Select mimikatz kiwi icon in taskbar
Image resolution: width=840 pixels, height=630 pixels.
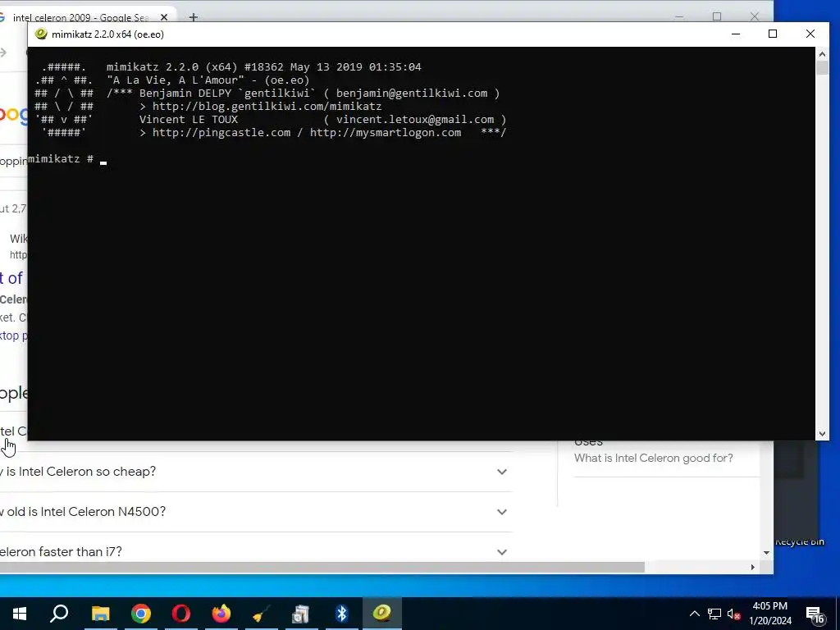pyautogui.click(x=382, y=614)
